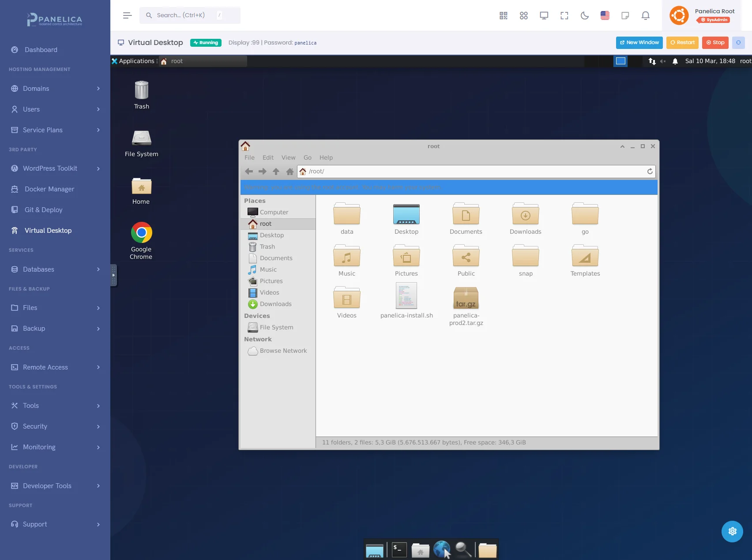
Task: Click the Restart button for Virtual Desktop
Action: (x=682, y=42)
